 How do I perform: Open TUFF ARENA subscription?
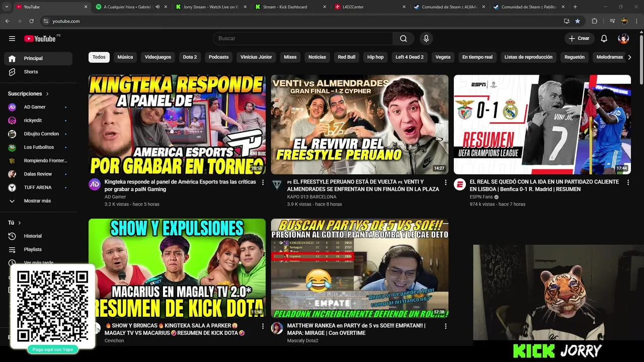coord(38,188)
